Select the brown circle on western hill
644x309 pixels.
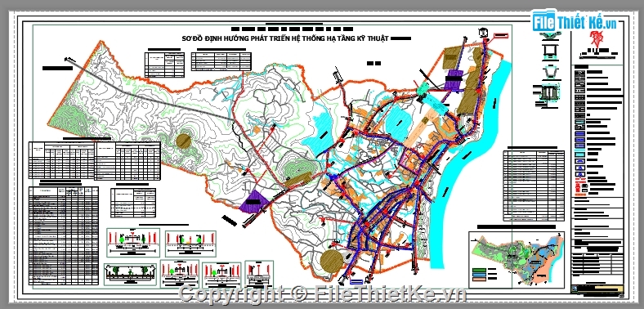[184, 141]
